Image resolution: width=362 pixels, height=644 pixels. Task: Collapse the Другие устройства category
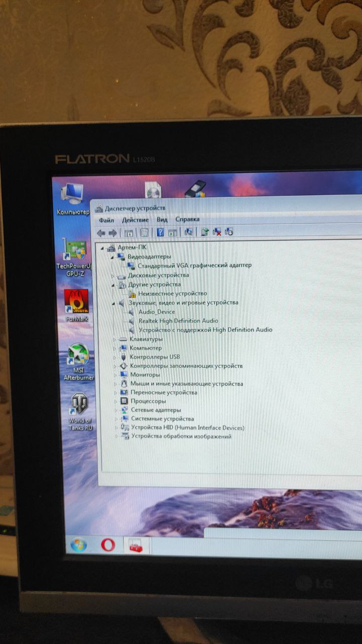click(113, 285)
